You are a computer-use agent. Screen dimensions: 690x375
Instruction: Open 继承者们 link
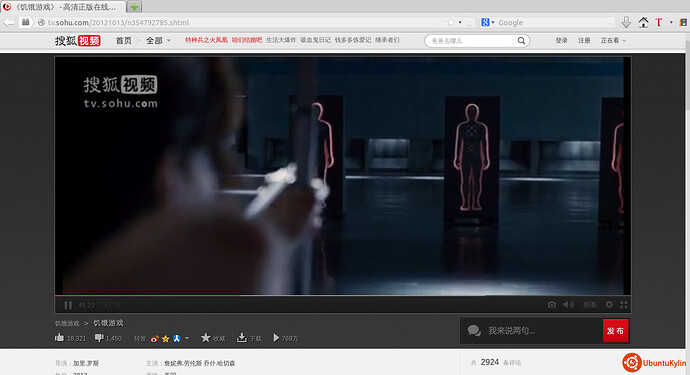[387, 40]
